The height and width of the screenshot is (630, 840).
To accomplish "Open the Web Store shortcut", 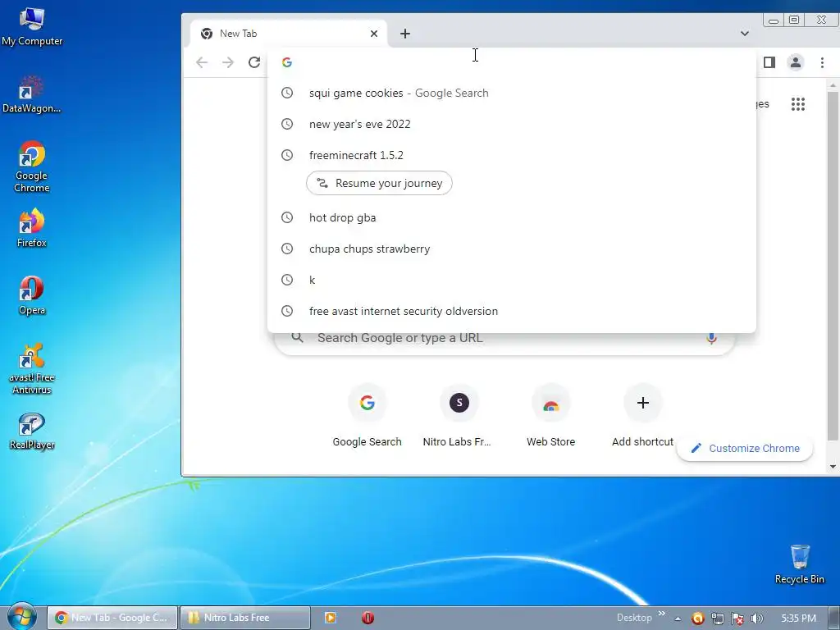I will tap(550, 417).
